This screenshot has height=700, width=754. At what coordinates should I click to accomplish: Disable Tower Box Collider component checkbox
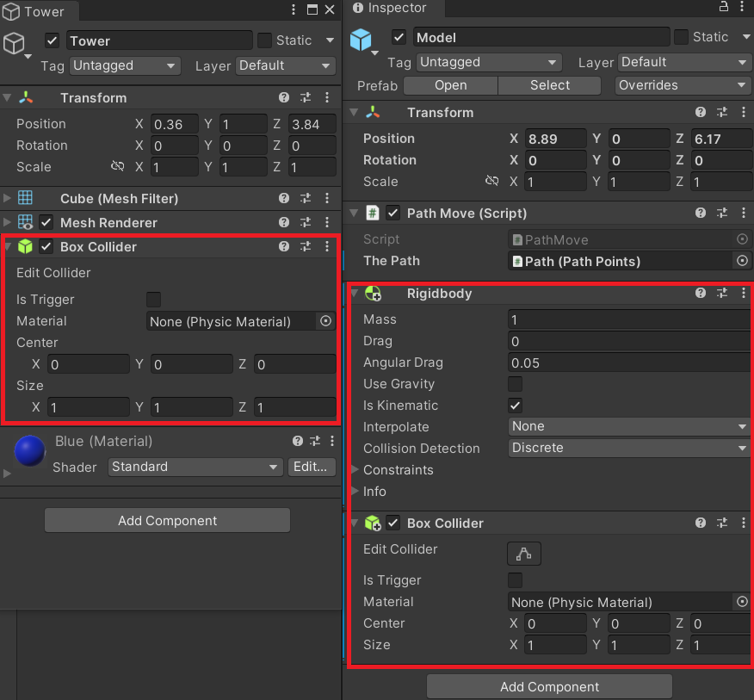point(46,247)
